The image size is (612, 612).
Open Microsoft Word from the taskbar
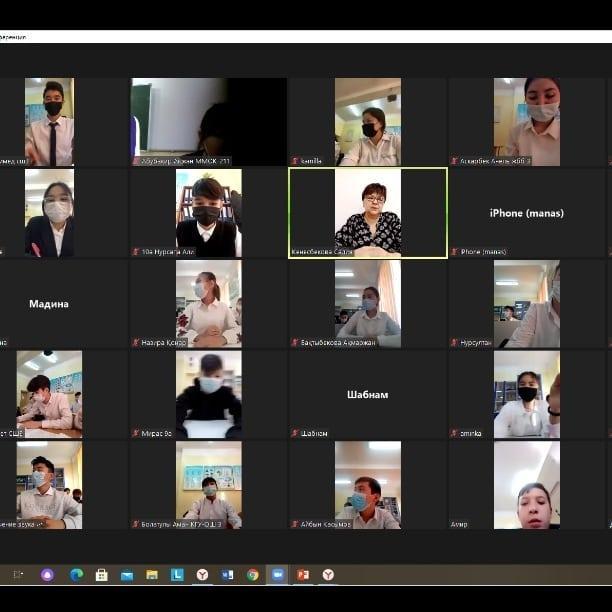[227, 575]
